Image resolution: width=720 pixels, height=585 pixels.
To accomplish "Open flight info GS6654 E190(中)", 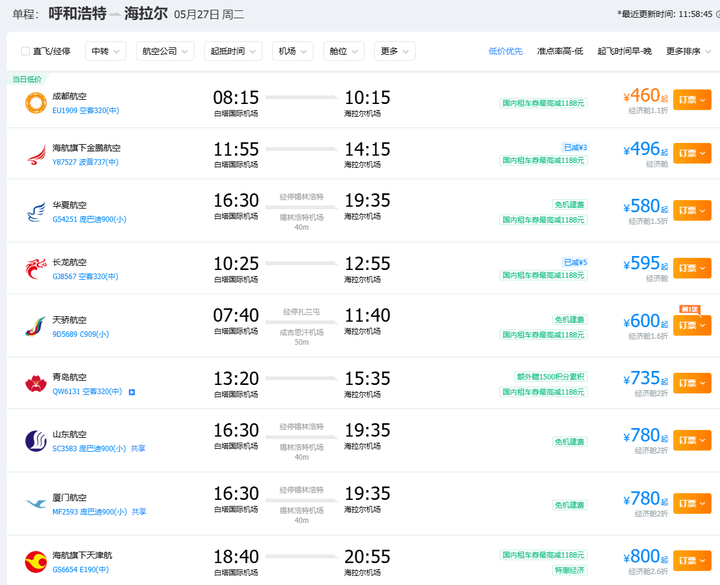I will [x=80, y=570].
